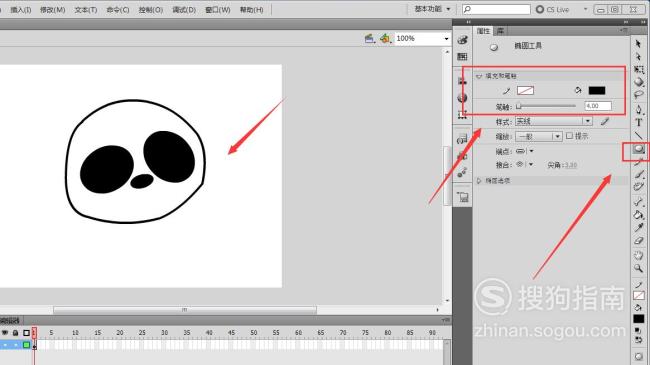This screenshot has width=650, height=365.
Task: Toggle lock all layers icon
Action: [x=15, y=333]
